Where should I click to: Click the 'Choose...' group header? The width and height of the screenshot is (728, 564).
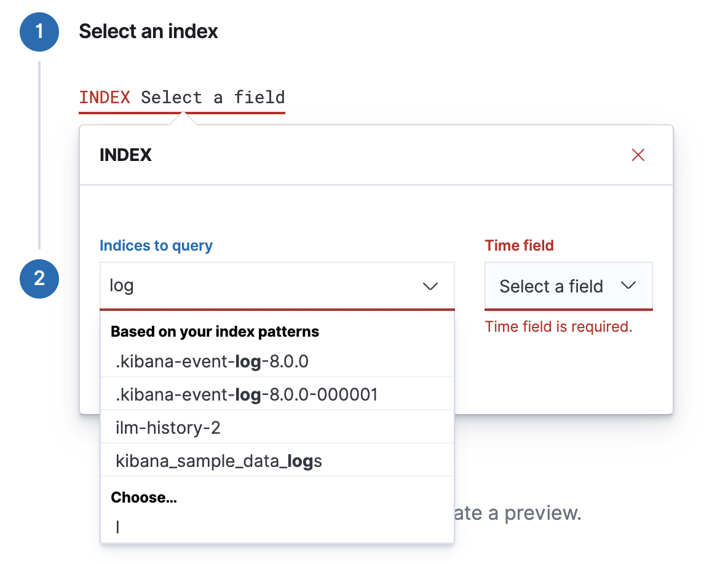tap(144, 497)
